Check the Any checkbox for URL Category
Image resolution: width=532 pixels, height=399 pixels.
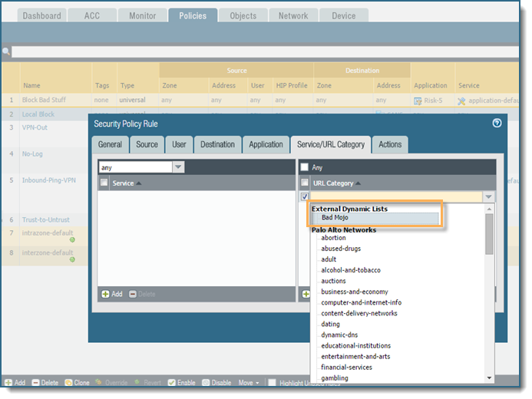[x=304, y=167]
